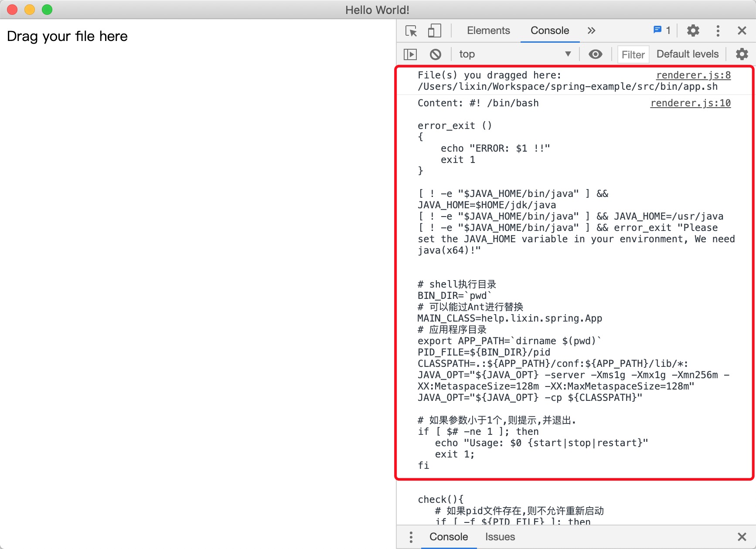Click the 'Hello World!' window title

[378, 10]
